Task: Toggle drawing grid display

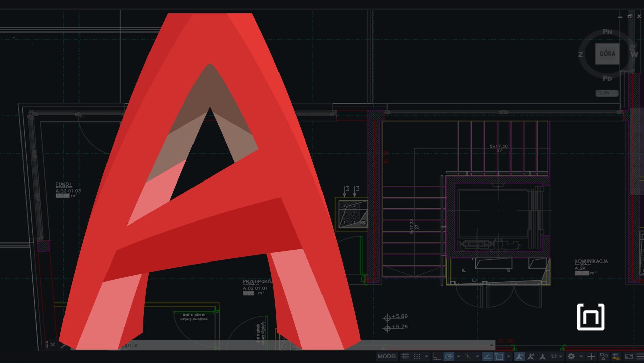Action: click(405, 356)
